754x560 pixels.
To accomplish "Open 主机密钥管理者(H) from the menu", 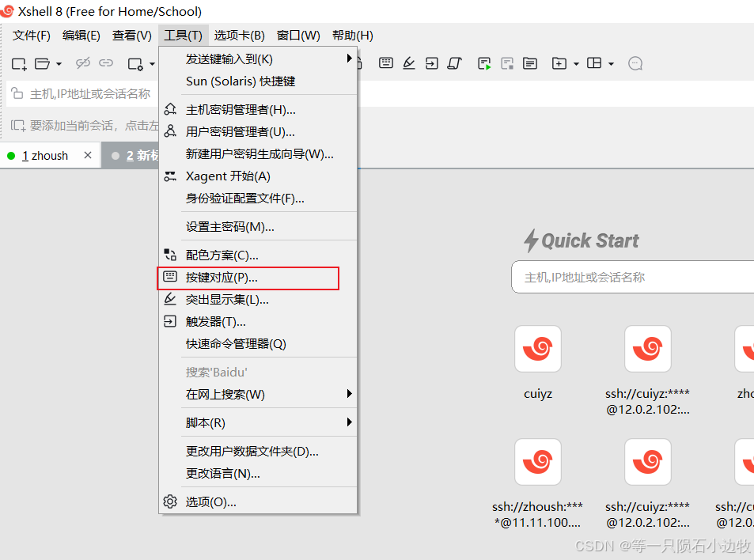I will (258, 110).
